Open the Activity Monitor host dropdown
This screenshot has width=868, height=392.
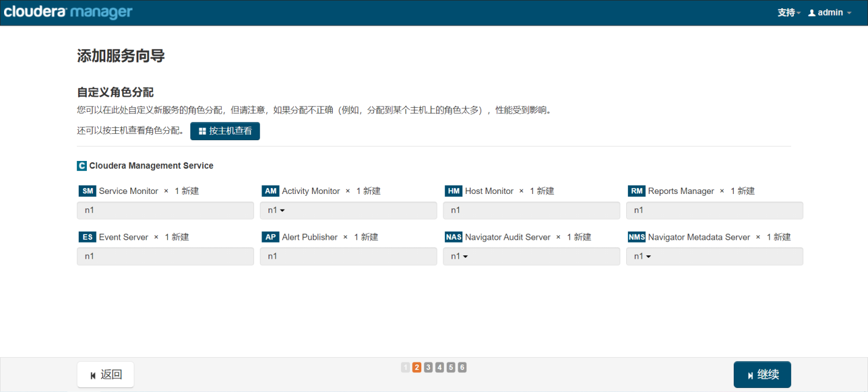pyautogui.click(x=348, y=210)
